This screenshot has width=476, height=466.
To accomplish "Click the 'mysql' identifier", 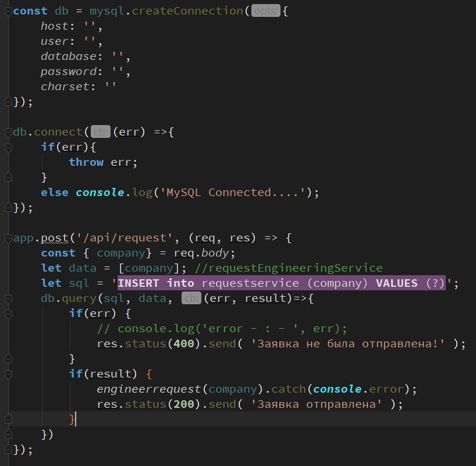I will click(107, 12).
